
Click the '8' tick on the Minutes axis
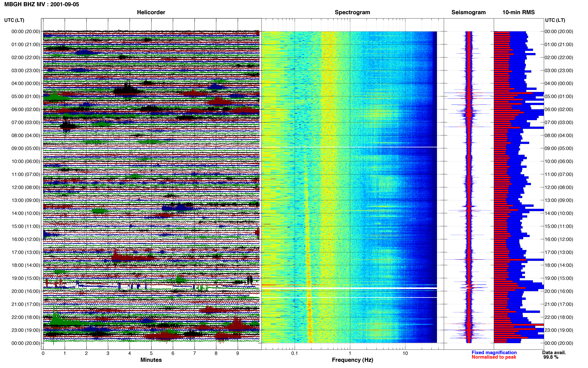click(x=216, y=353)
